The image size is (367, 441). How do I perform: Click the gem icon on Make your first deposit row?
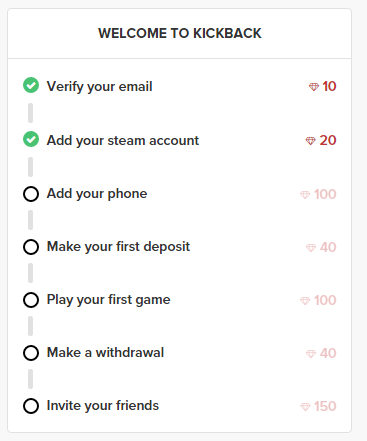click(x=311, y=248)
